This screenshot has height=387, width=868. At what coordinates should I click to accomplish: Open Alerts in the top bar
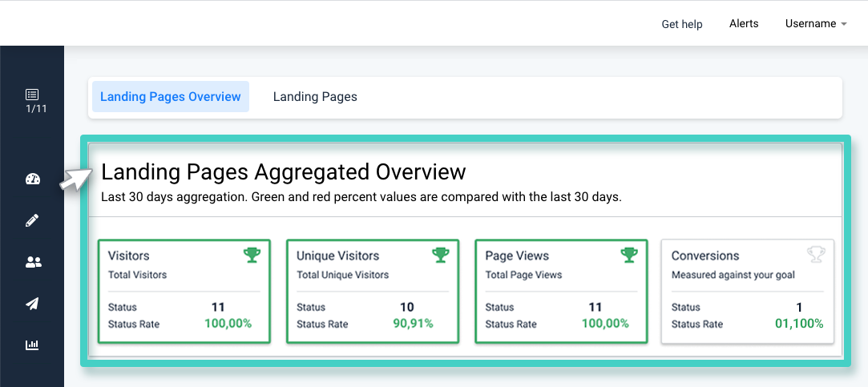pos(744,24)
